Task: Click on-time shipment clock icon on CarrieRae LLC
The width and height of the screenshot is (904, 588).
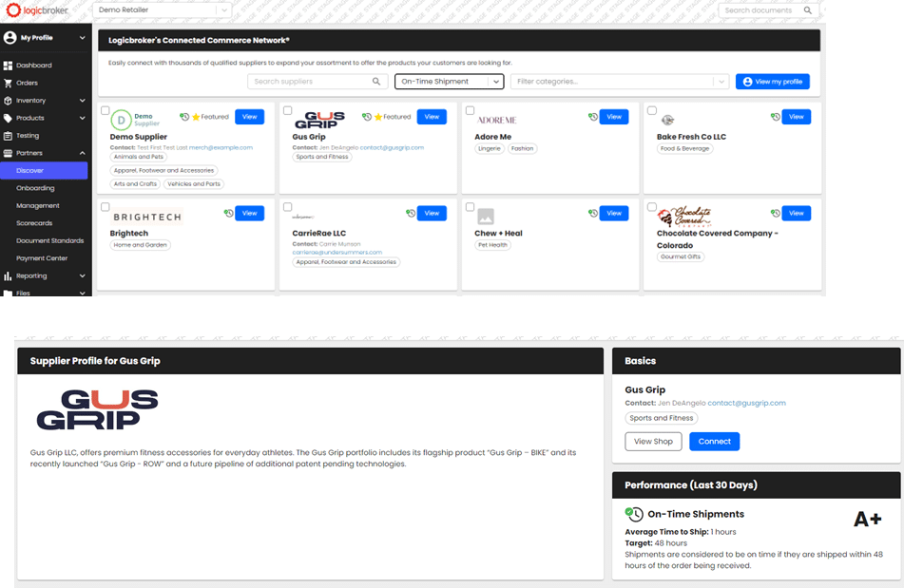Action: 411,213
